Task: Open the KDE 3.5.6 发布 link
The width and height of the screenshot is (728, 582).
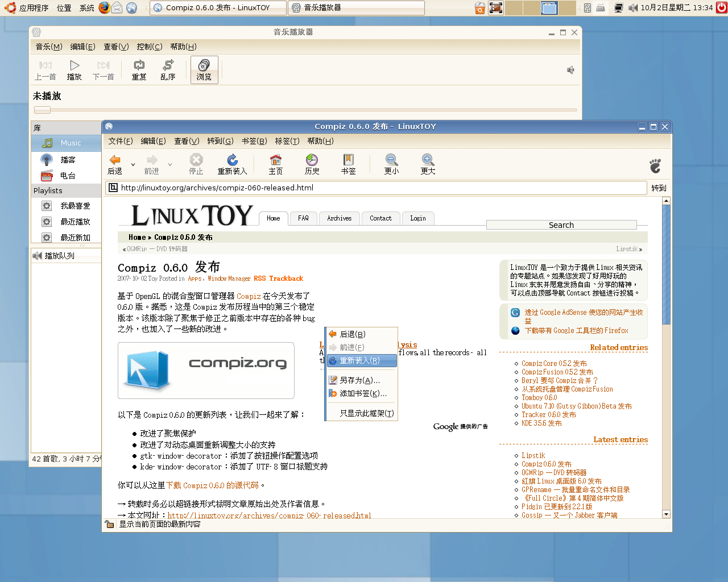Action: pos(541,423)
